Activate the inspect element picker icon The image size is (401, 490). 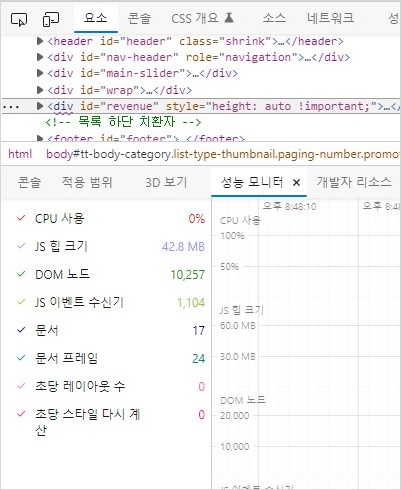point(19,19)
